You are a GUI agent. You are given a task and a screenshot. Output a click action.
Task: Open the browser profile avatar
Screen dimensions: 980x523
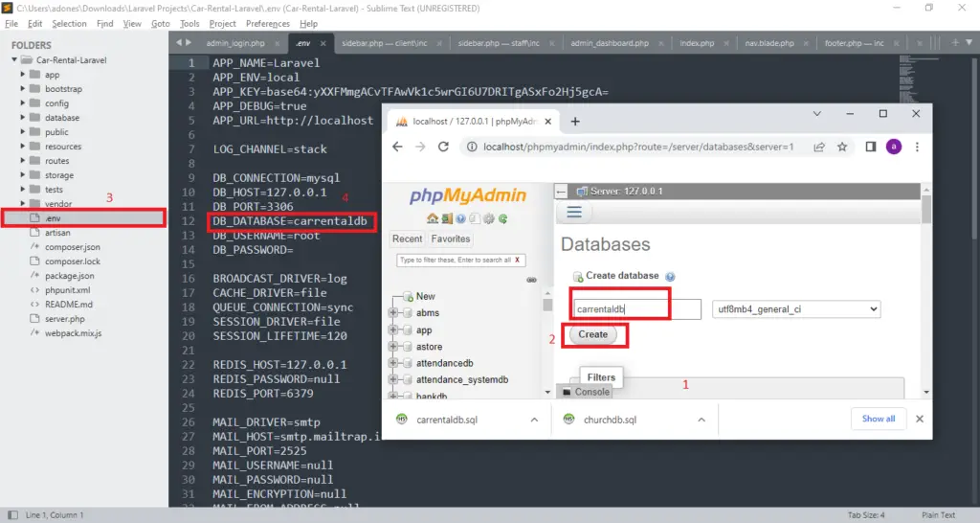(x=894, y=147)
